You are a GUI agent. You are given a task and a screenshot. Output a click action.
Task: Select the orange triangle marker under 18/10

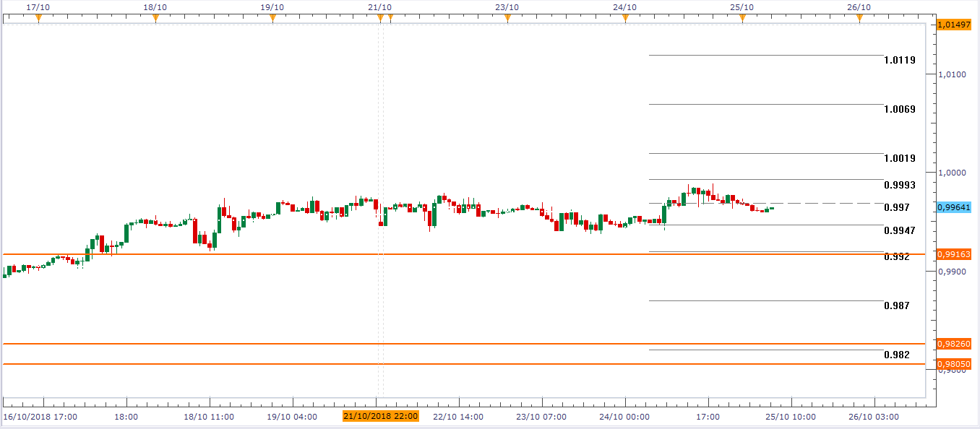[x=155, y=19]
